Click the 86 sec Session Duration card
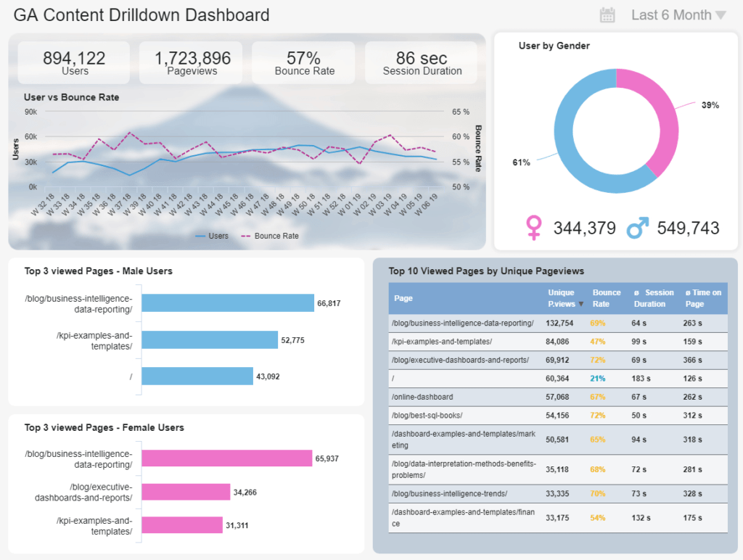 [x=422, y=62]
